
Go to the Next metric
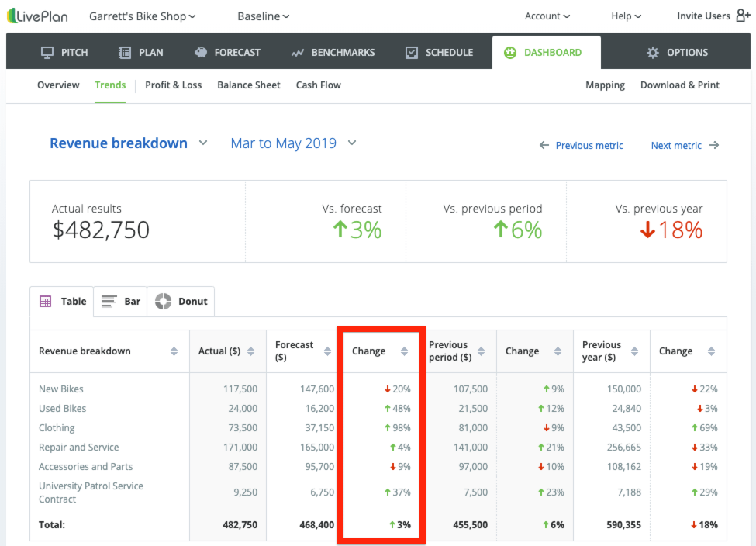(685, 146)
